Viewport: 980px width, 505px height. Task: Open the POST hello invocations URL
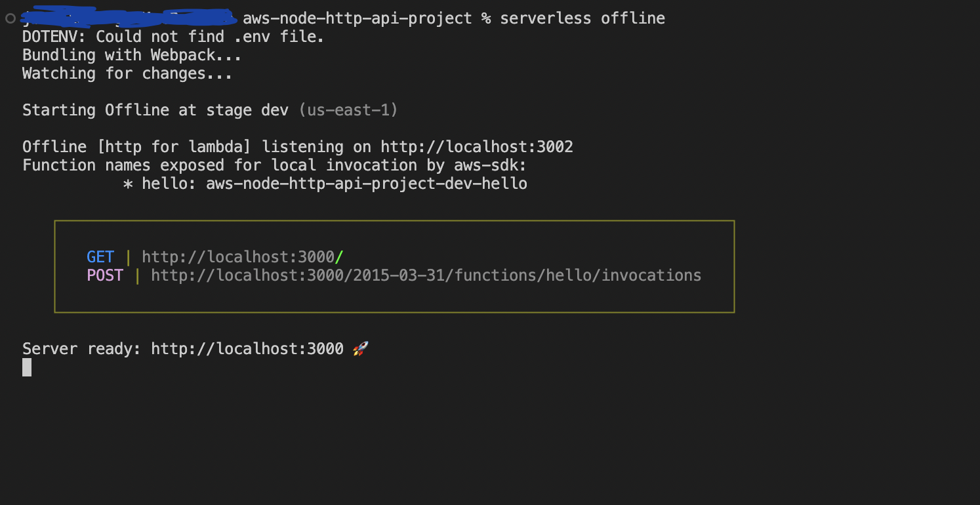point(426,275)
